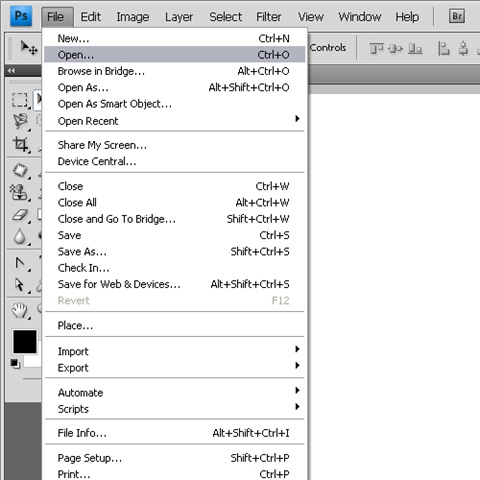
Task: Choose Browse in Bridge...
Action: pyautogui.click(x=175, y=71)
